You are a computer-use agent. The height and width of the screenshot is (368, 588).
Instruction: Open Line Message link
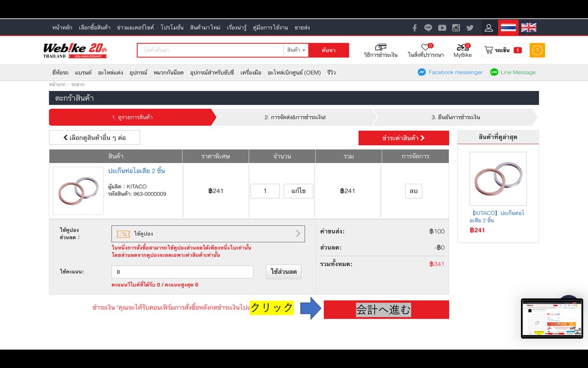tap(513, 72)
